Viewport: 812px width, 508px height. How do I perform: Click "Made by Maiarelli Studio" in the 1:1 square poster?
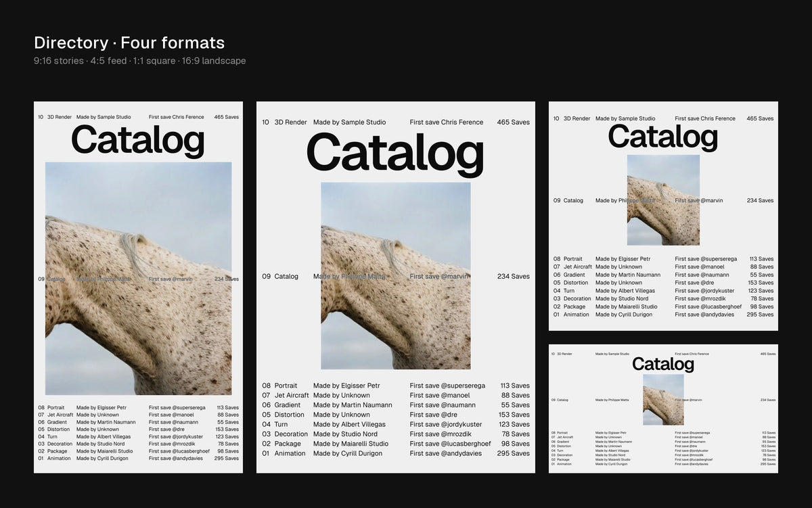pyautogui.click(x=627, y=306)
